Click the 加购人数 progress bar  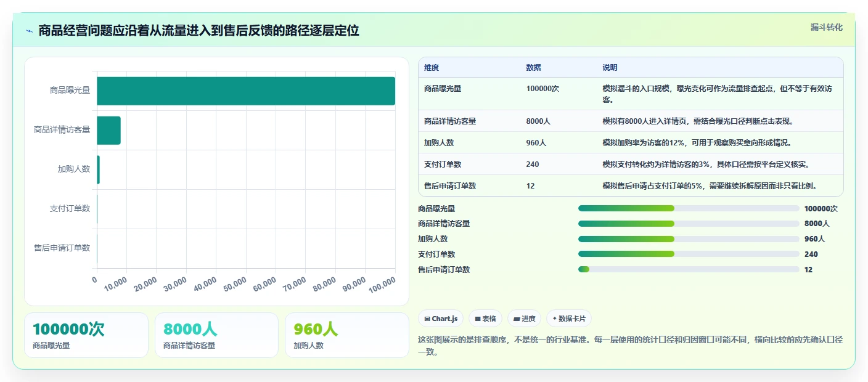(x=689, y=239)
